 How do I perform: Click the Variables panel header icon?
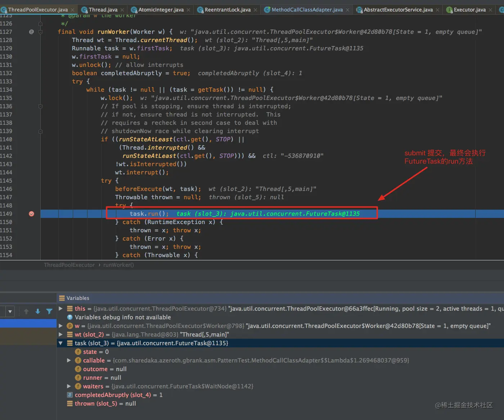click(x=62, y=298)
